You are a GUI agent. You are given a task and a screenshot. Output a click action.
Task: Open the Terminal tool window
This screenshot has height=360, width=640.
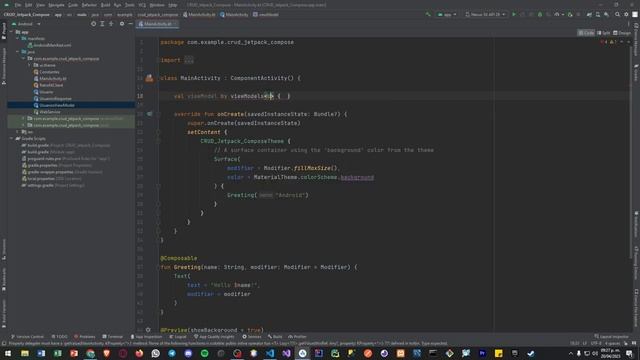tap(113, 337)
